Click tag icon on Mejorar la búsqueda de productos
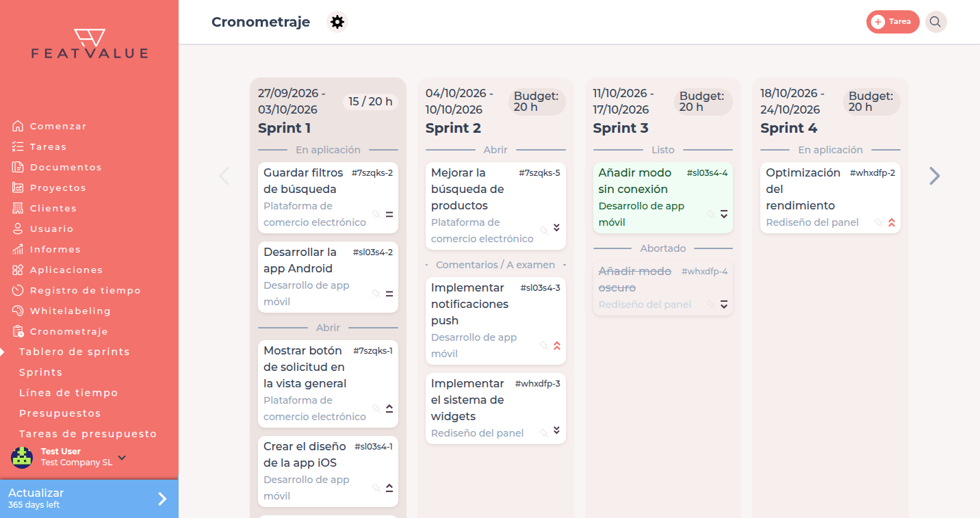 pos(544,231)
